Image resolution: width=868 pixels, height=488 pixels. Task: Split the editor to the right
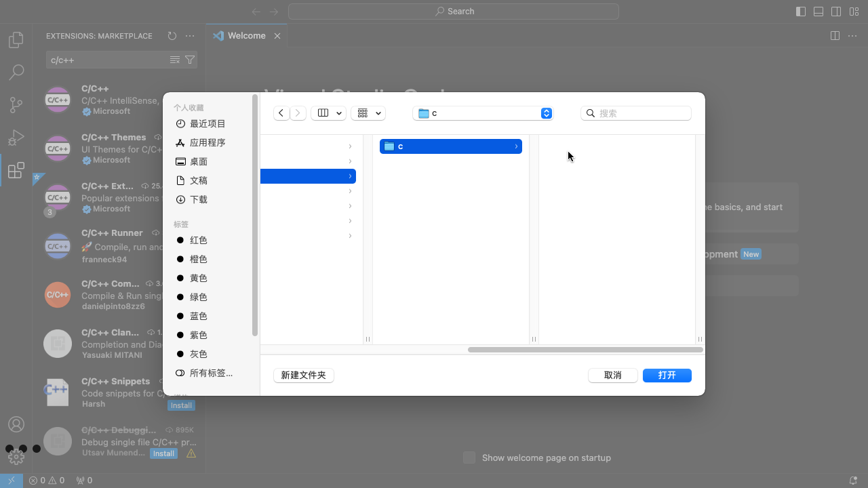(835, 36)
